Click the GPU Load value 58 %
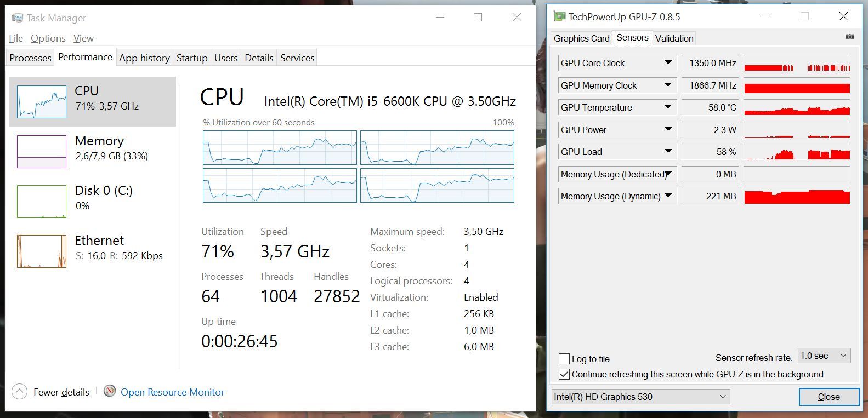This screenshot has width=868, height=418. (710, 152)
